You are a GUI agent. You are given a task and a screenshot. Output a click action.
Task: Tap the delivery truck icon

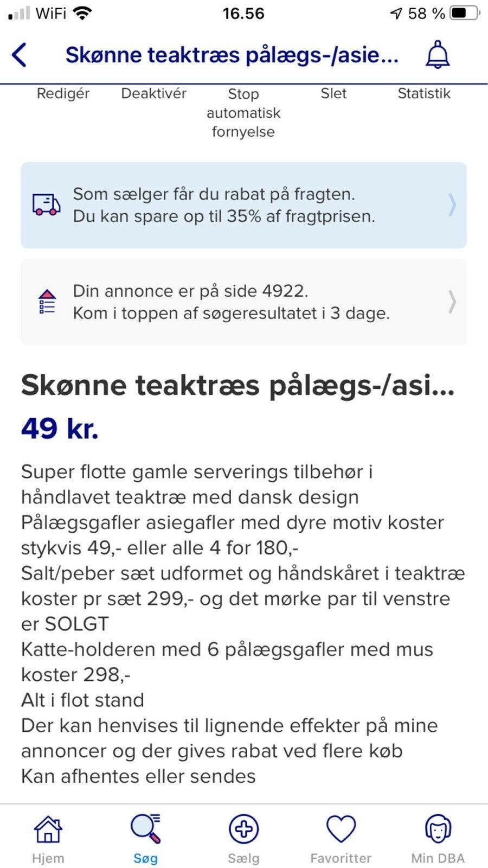click(46, 205)
